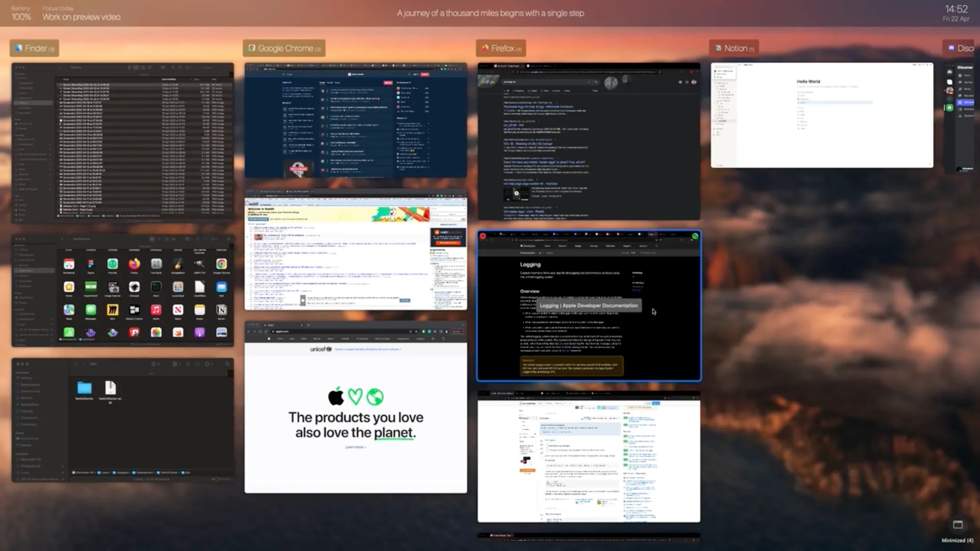Click the 'Minimized (4)' label
This screenshot has width=980, height=551.
pyautogui.click(x=958, y=540)
